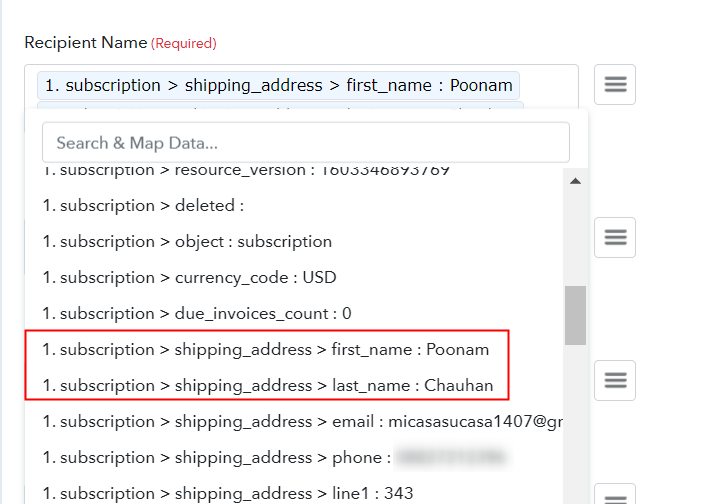726x504 pixels.
Task: Click the partially visible bottom hamburger icon
Action: click(x=614, y=495)
